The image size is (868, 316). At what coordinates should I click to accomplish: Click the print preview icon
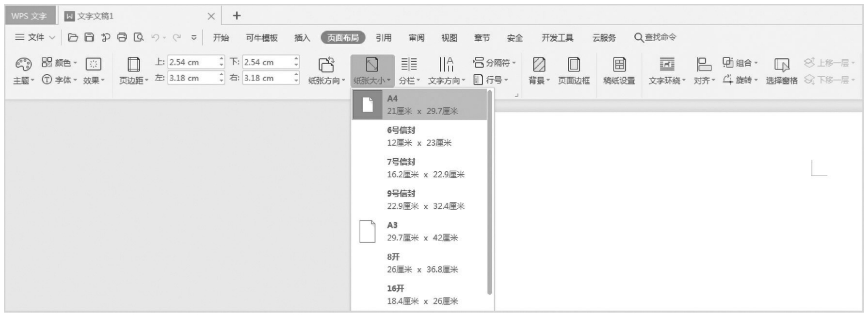[139, 37]
